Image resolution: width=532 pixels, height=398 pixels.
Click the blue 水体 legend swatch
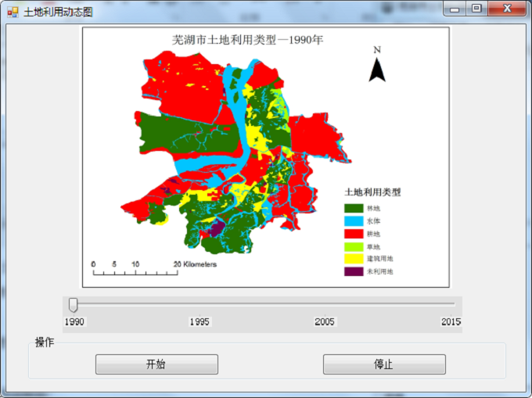coord(354,221)
